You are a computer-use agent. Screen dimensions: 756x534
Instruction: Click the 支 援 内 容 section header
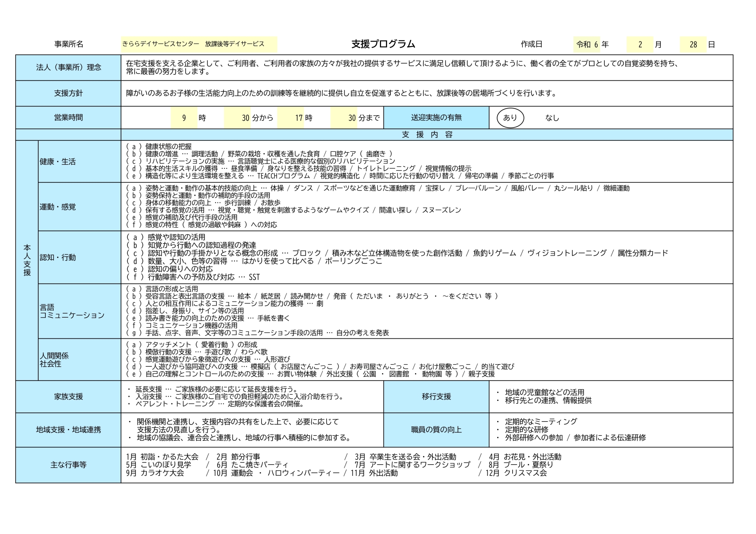(x=427, y=134)
